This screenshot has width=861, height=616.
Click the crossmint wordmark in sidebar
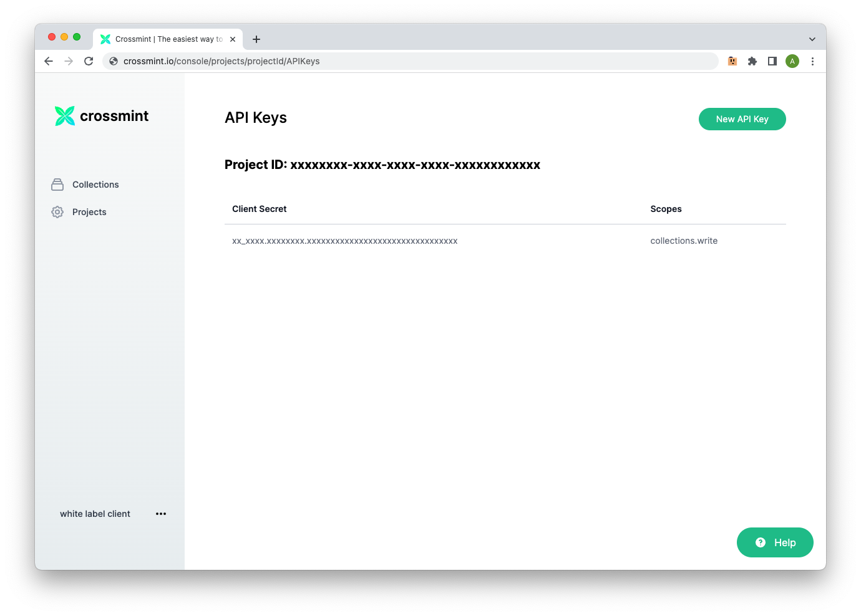114,116
